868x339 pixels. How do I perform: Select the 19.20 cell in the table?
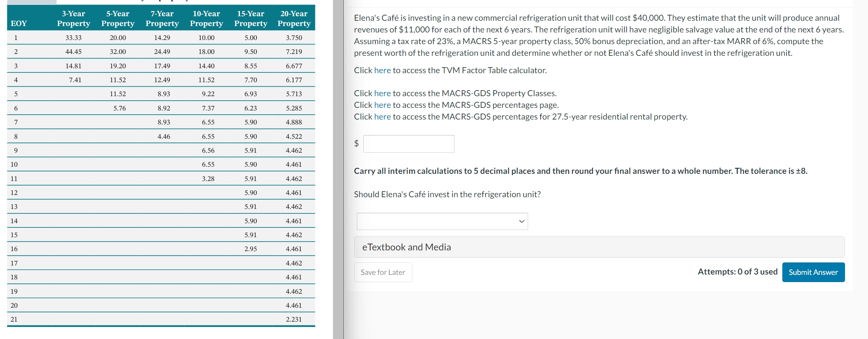click(118, 66)
